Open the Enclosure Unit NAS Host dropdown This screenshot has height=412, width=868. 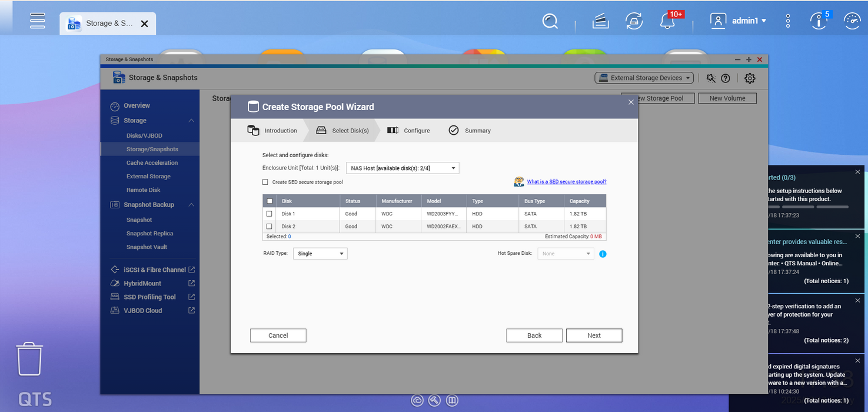coord(403,168)
